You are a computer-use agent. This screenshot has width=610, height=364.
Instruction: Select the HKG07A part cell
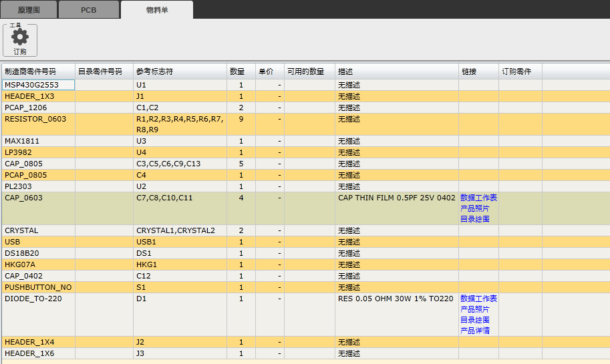click(39, 264)
